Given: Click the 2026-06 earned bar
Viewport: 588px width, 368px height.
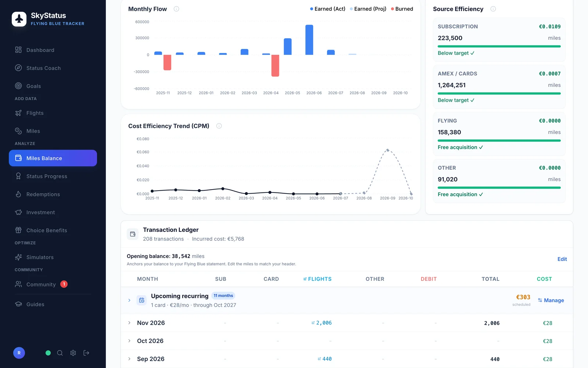Looking at the screenshot, I should point(309,40).
